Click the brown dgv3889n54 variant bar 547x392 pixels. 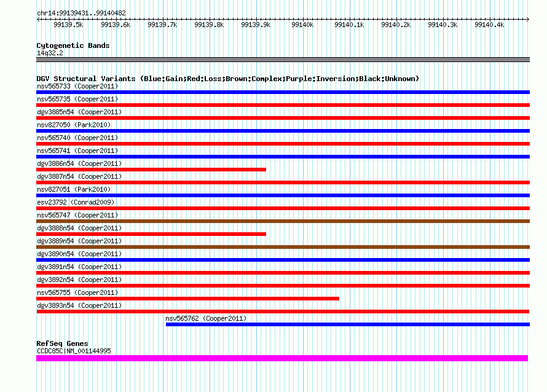pyautogui.click(x=283, y=247)
